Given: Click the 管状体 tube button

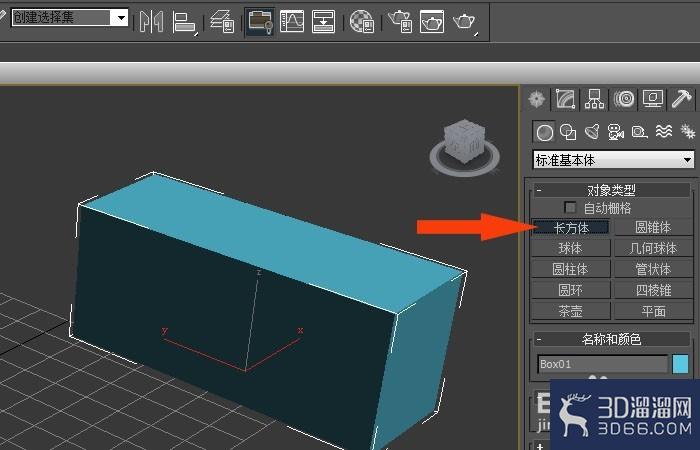Looking at the screenshot, I should [x=654, y=270].
